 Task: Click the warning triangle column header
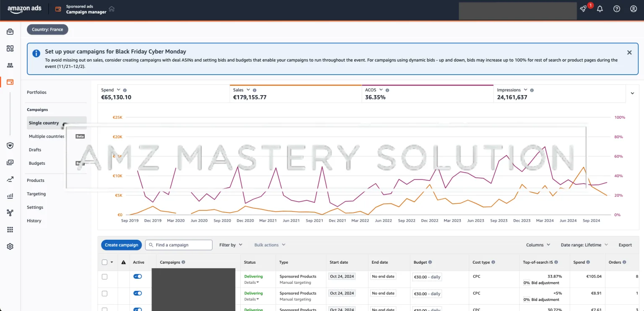tap(123, 262)
